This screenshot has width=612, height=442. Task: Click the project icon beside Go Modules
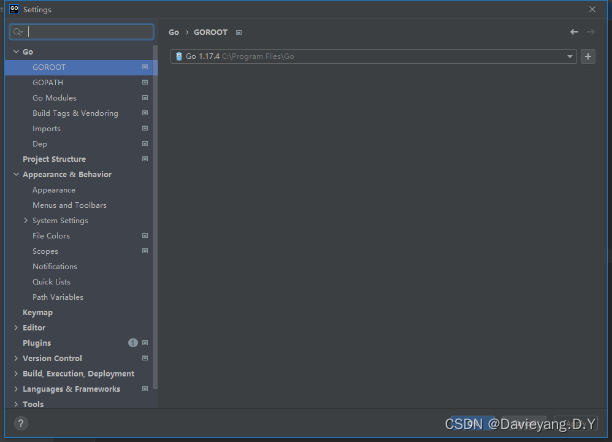(145, 98)
